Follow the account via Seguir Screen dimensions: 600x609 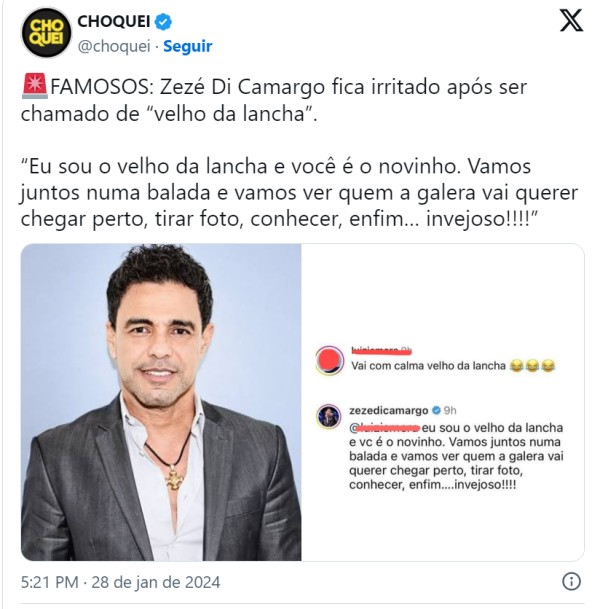[188, 46]
